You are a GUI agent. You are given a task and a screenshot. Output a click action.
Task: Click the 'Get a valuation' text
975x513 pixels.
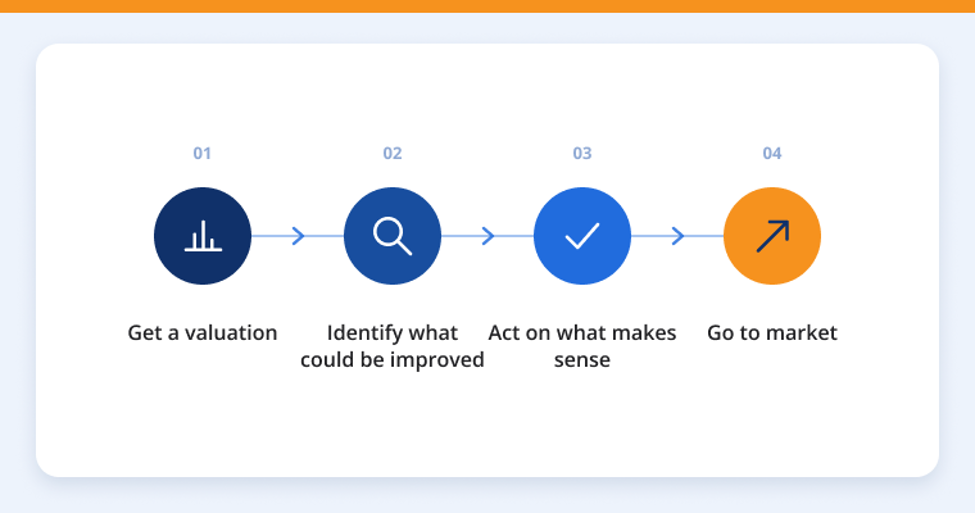(x=203, y=333)
